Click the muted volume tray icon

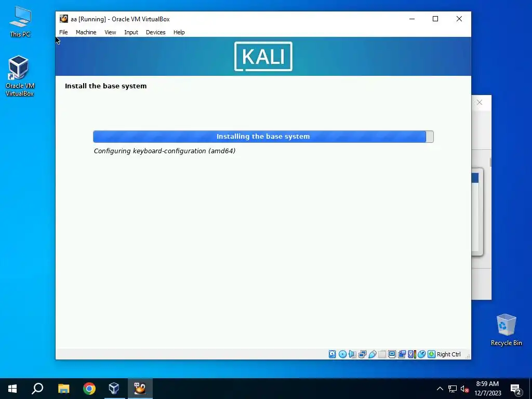click(x=464, y=389)
